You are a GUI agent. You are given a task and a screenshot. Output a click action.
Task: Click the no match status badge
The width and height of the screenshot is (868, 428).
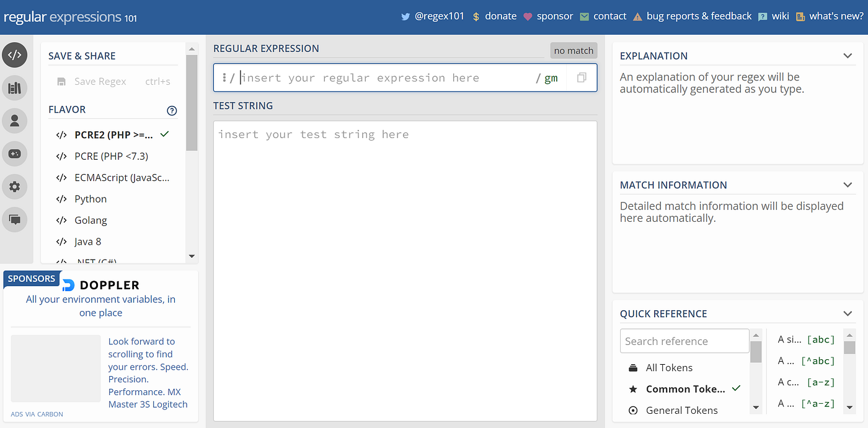pos(573,51)
